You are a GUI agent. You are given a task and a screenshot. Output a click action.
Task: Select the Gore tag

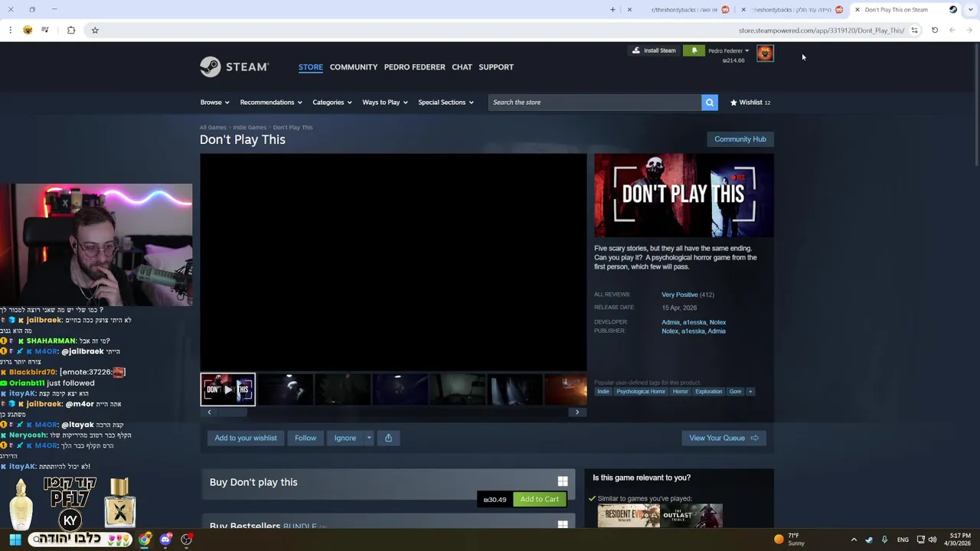coord(735,391)
